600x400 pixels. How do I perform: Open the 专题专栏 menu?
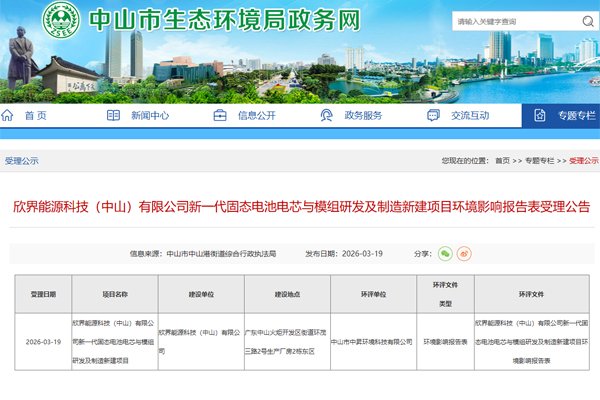(577, 115)
